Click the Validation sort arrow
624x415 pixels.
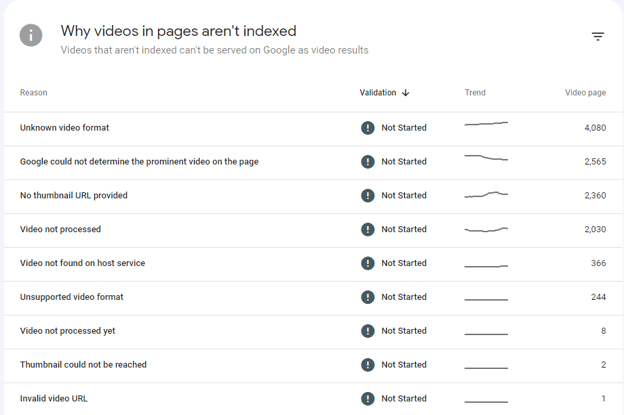405,93
